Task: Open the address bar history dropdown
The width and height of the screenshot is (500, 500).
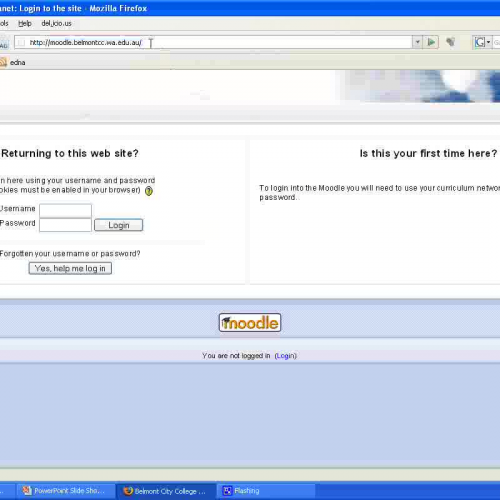Action: 417,42
